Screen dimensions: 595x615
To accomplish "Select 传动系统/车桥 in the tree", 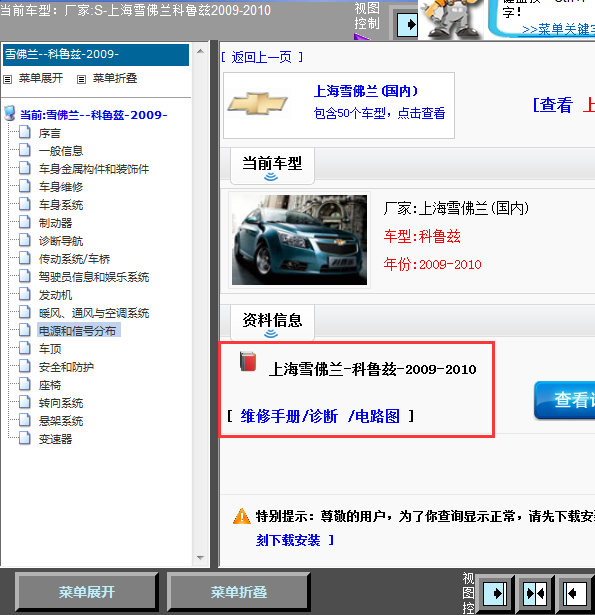I will pyautogui.click(x=74, y=259).
